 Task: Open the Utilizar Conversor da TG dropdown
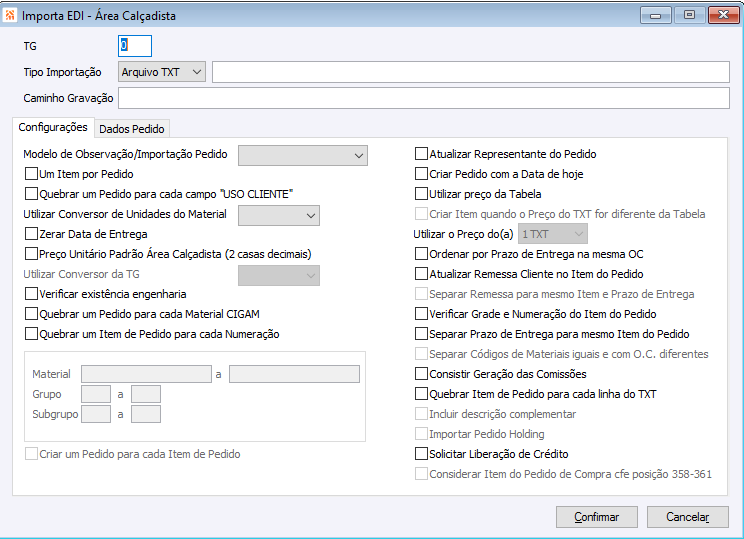pos(279,275)
